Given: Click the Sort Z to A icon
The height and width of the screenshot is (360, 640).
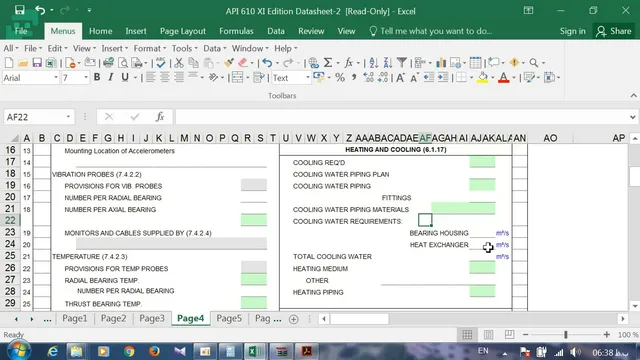Looking at the screenshot, I should click(x=388, y=62).
